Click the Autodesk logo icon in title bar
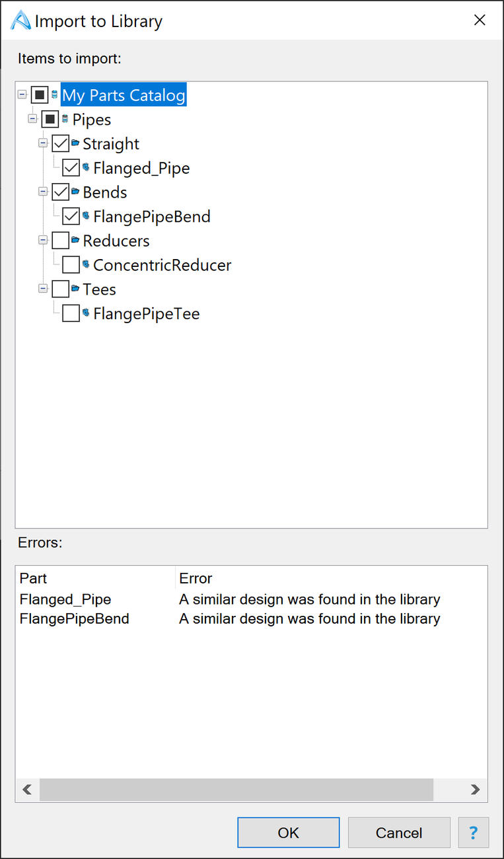This screenshot has height=859, width=504. coord(20,20)
